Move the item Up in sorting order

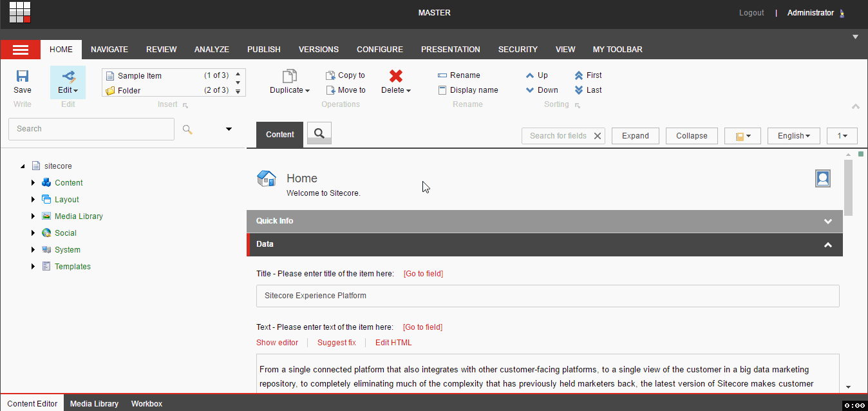pyautogui.click(x=538, y=75)
